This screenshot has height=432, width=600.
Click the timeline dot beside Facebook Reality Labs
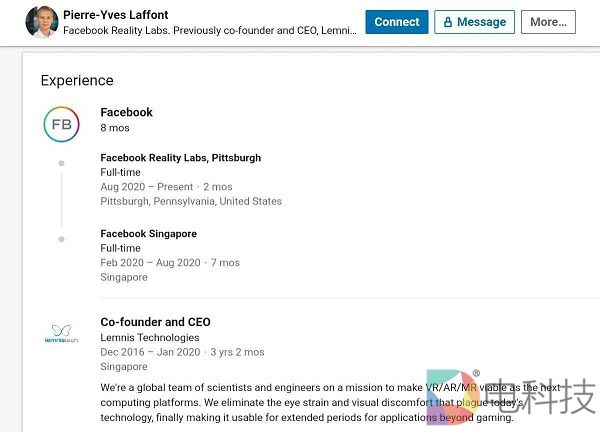point(61,163)
